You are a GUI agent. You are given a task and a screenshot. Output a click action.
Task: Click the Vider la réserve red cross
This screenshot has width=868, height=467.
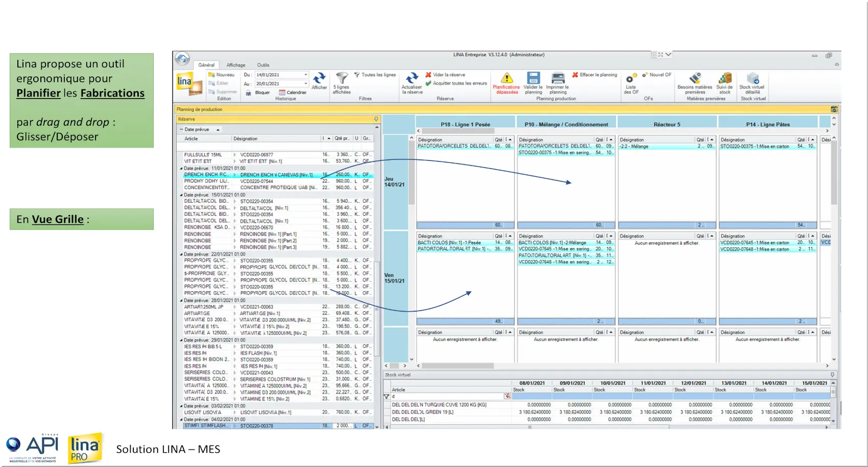point(428,75)
